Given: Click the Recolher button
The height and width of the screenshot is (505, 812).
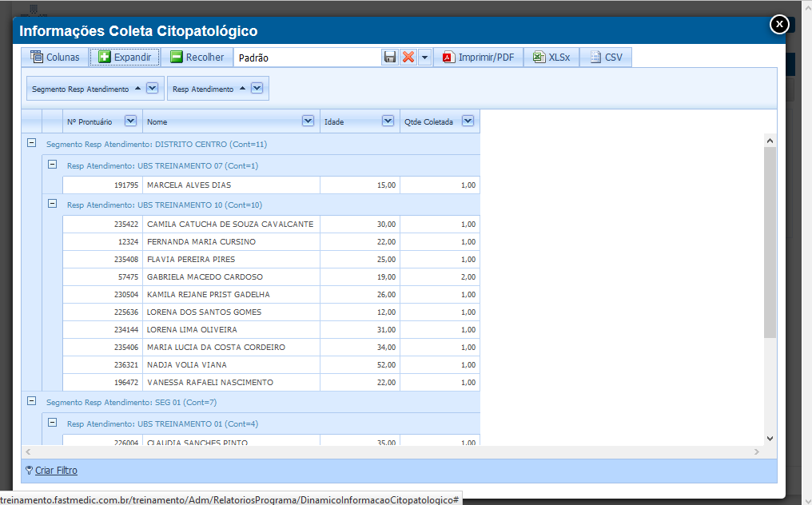Looking at the screenshot, I should (x=197, y=57).
